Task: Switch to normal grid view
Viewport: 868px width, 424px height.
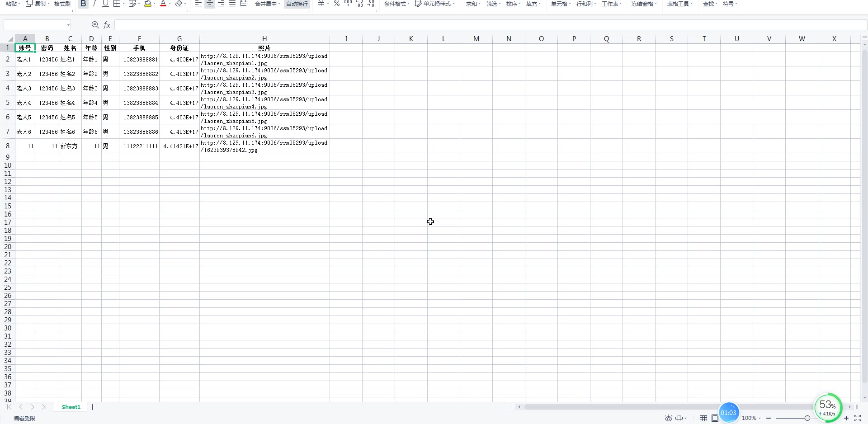Action: coord(703,418)
